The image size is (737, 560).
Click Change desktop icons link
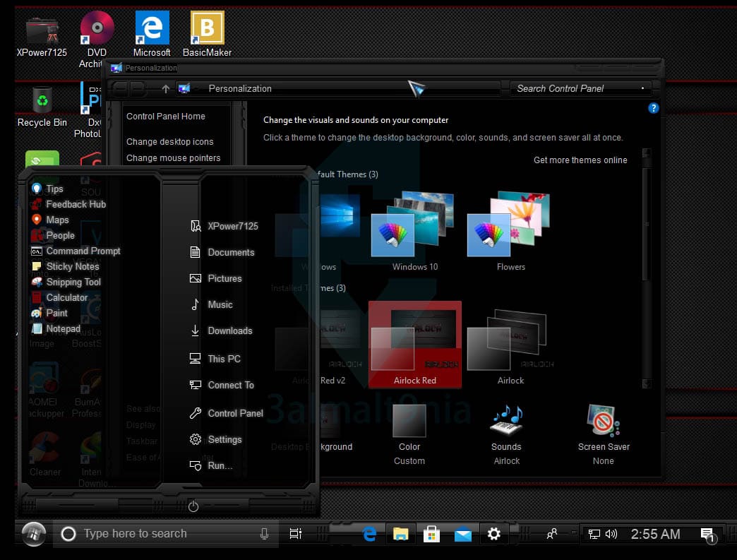click(169, 141)
